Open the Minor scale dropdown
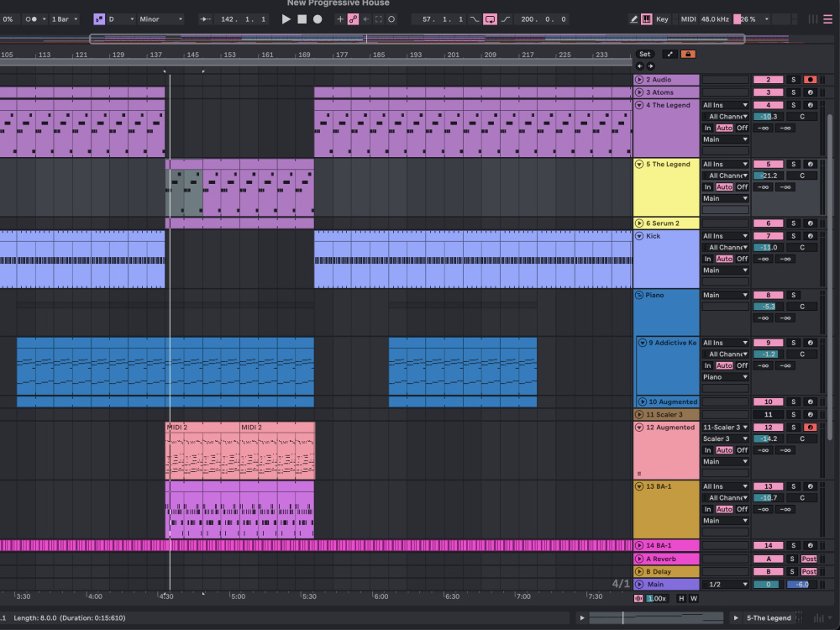Image resolution: width=840 pixels, height=630 pixels. tap(160, 19)
